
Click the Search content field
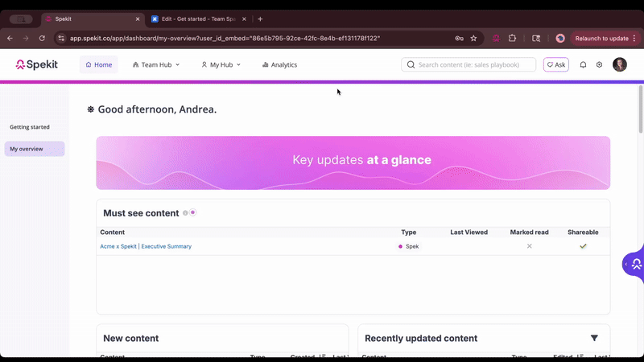473,64
